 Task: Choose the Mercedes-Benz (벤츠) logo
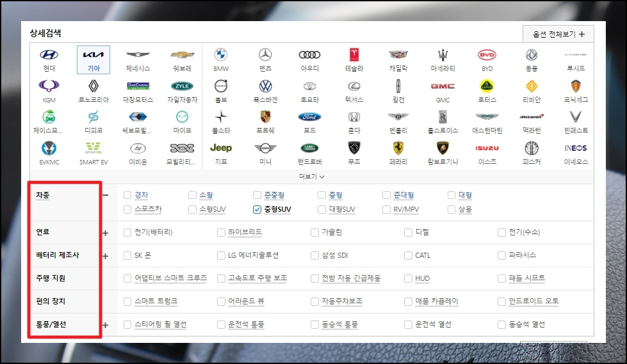(265, 55)
